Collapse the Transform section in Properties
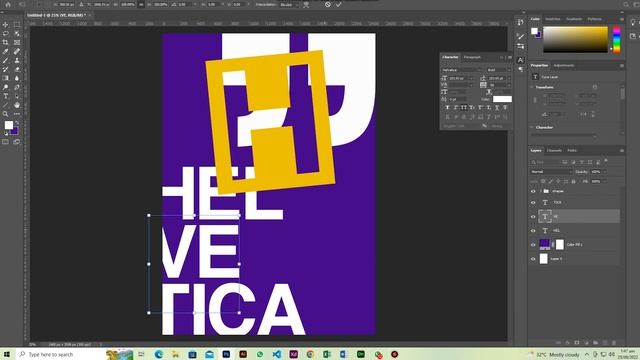This screenshot has width=640, height=360. point(532,87)
